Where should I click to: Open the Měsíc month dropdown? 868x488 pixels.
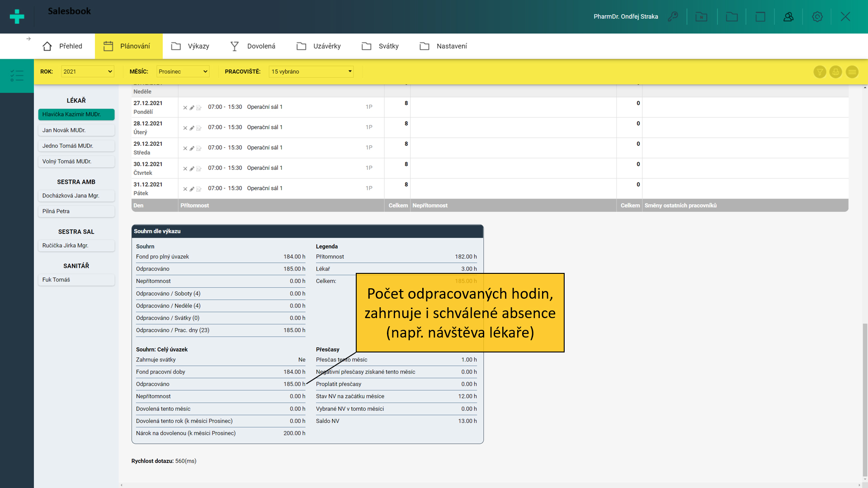[183, 71]
